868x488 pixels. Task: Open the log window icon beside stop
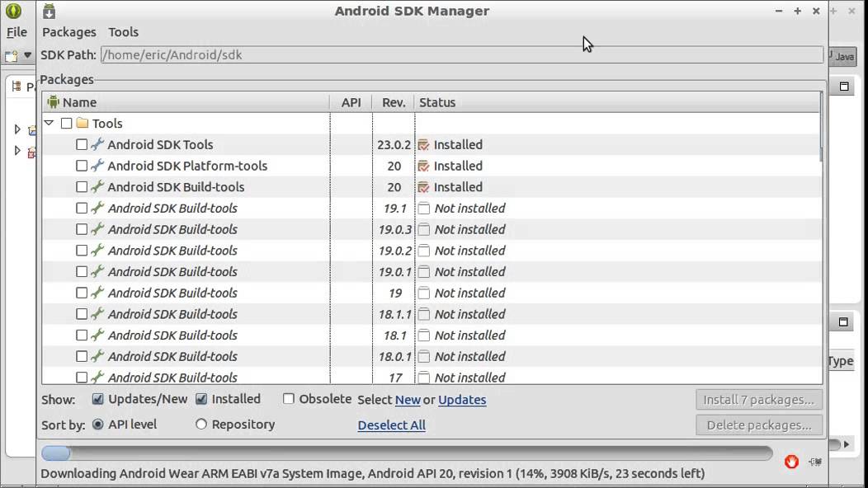point(815,462)
